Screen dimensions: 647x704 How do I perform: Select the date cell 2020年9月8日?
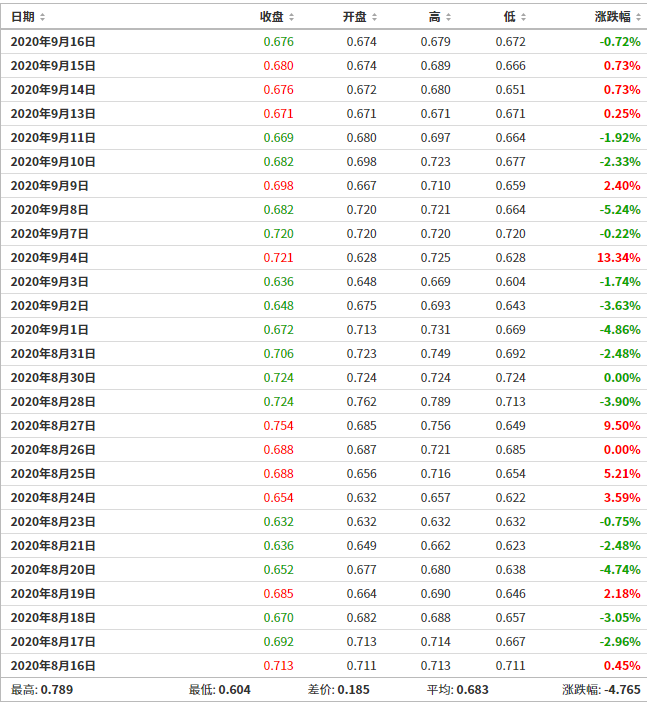pyautogui.click(x=49, y=210)
